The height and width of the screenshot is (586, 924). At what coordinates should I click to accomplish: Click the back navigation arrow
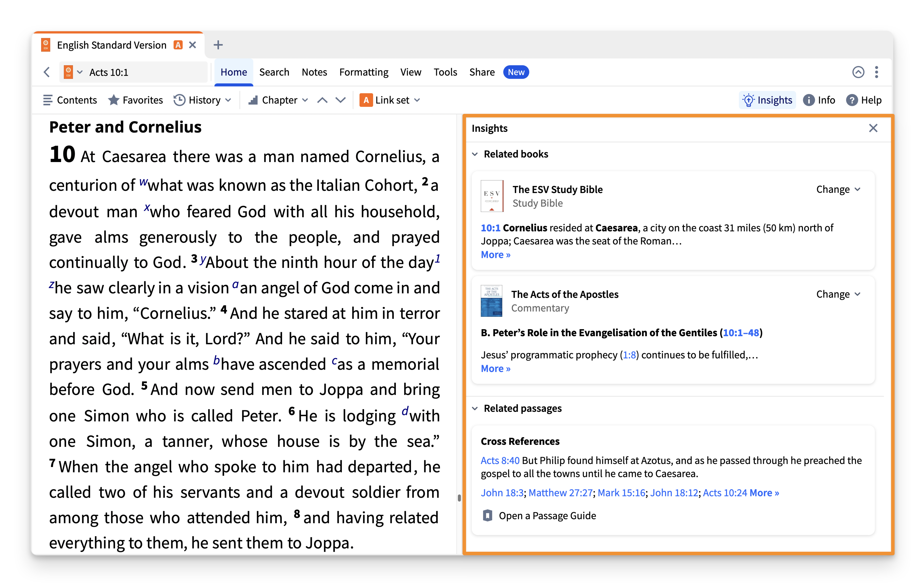[47, 72]
